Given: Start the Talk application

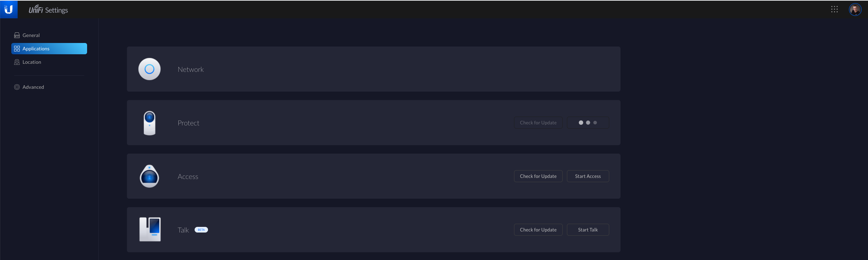Looking at the screenshot, I should pyautogui.click(x=588, y=230).
